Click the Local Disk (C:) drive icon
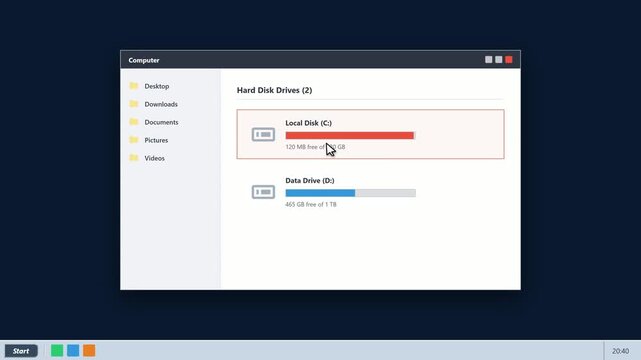 [x=263, y=134]
